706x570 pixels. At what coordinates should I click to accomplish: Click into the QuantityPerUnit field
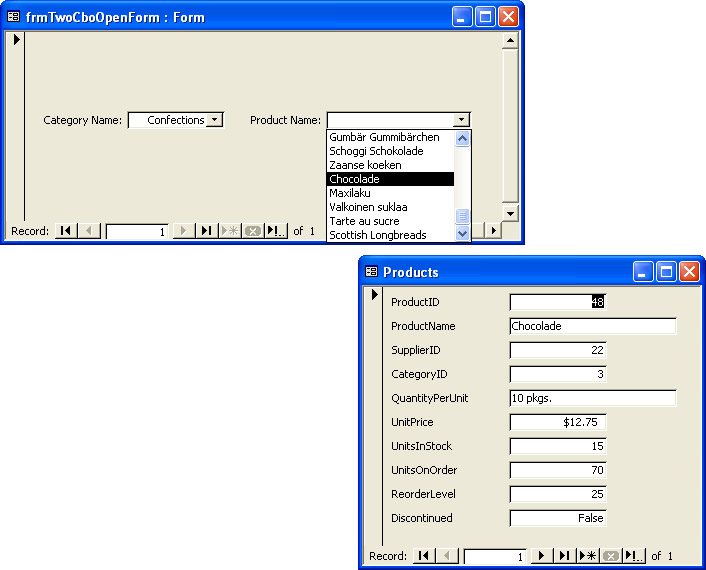(592, 398)
